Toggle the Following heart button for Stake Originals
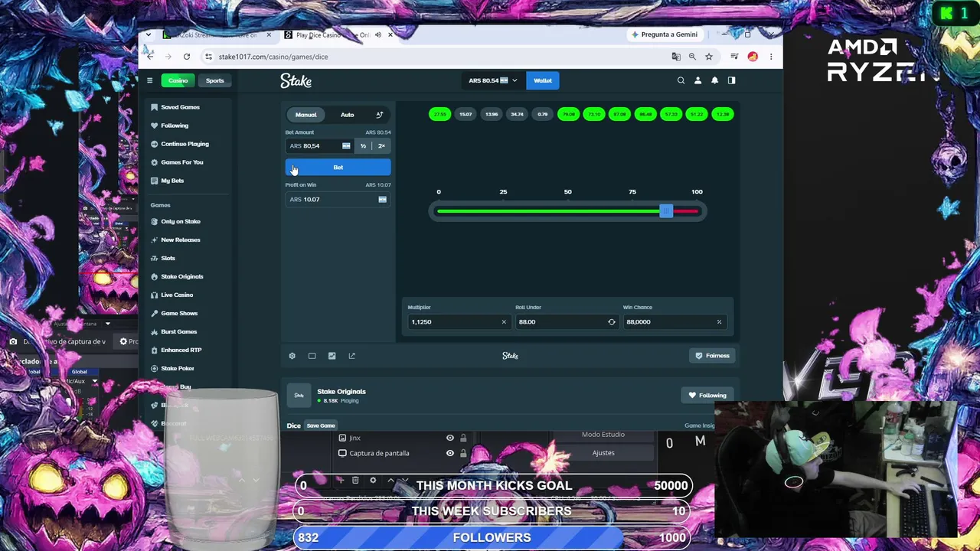Screen dimensions: 980x551 point(707,396)
